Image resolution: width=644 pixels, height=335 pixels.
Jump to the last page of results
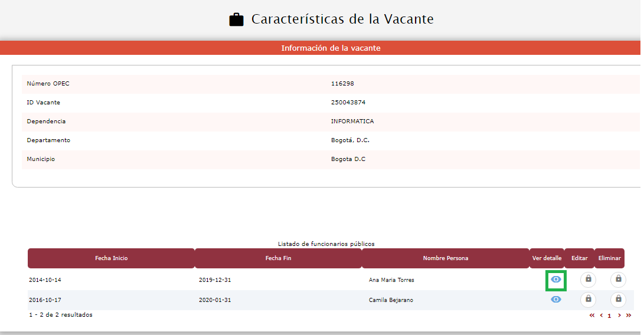tap(629, 316)
